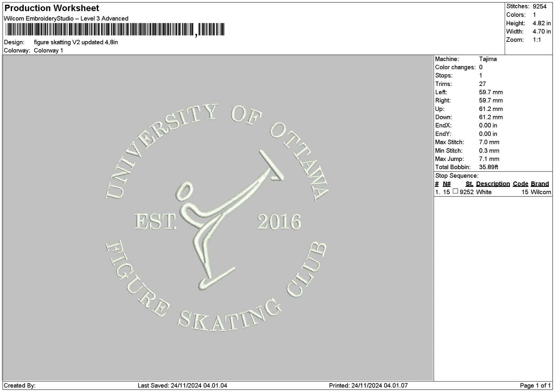
Task: Click the 'Brand' column header
Action: [540, 184]
